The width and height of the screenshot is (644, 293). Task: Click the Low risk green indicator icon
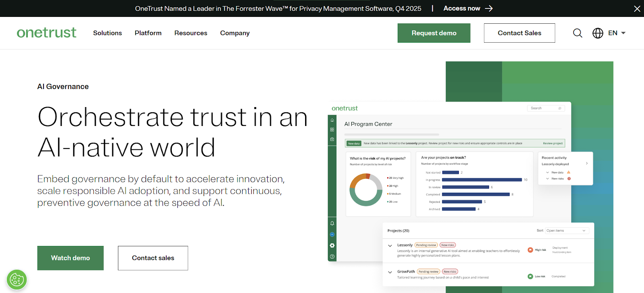coord(530,276)
